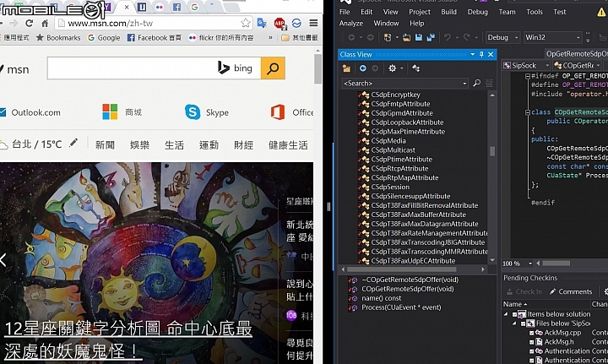Image resolution: width=608 pixels, height=364 pixels.
Task: Toggle the AckMsg.cpp checkin checkbox
Action: point(532,333)
